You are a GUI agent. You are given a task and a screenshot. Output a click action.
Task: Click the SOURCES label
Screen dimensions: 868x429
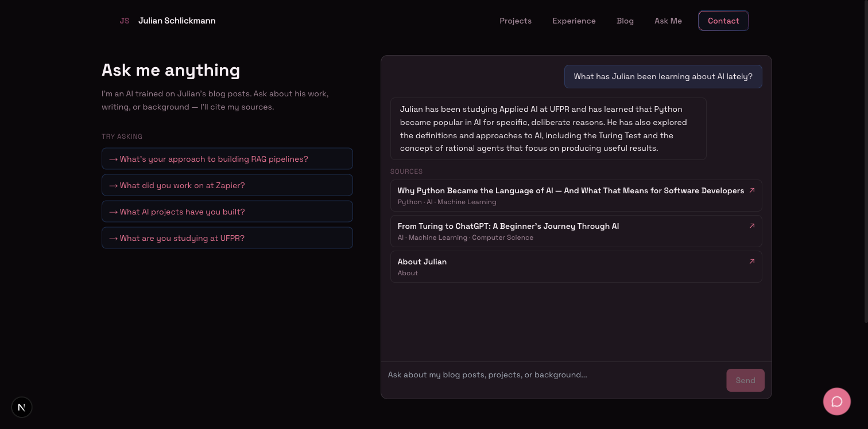click(406, 171)
